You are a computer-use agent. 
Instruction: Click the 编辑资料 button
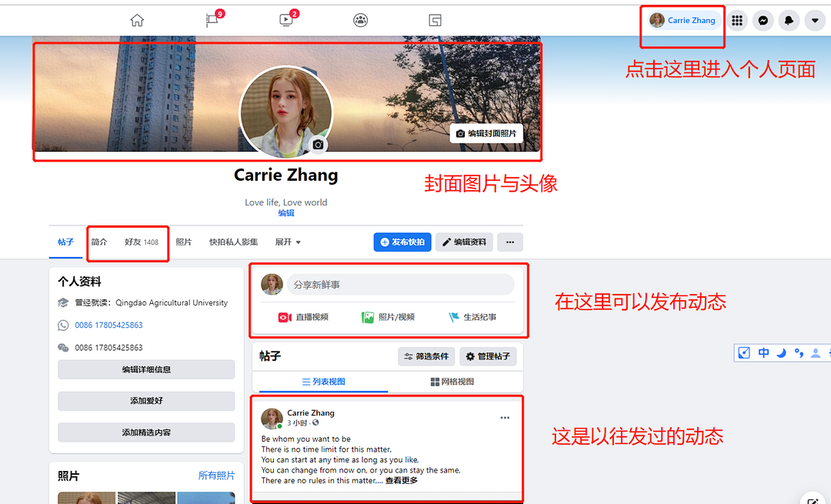click(x=463, y=242)
